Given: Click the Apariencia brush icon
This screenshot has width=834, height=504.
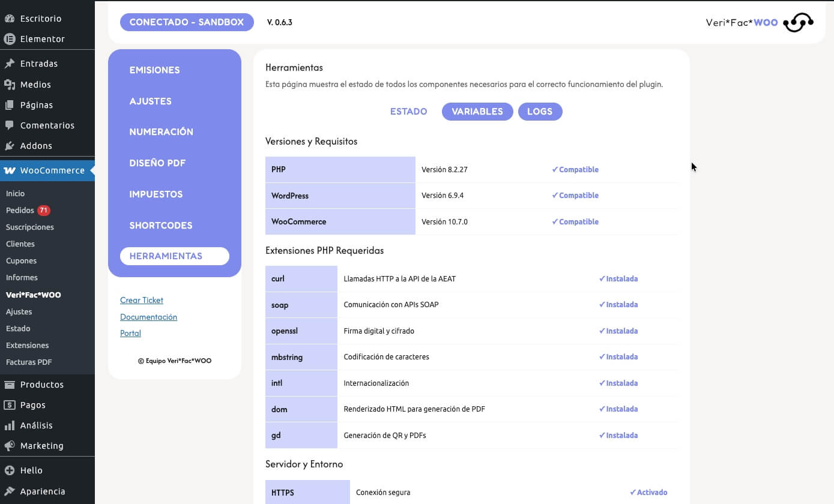Looking at the screenshot, I should [10, 491].
